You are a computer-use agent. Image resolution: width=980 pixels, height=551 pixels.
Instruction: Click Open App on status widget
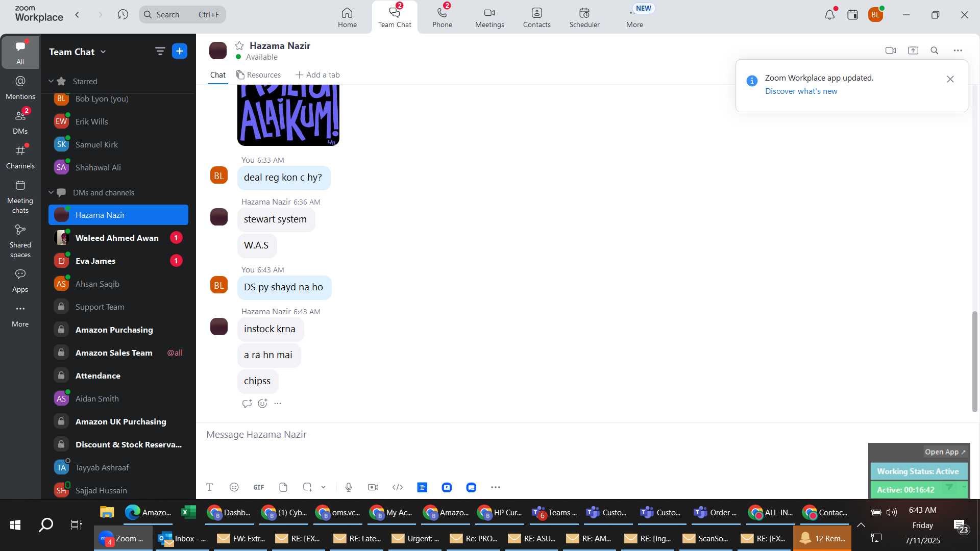[945, 452]
